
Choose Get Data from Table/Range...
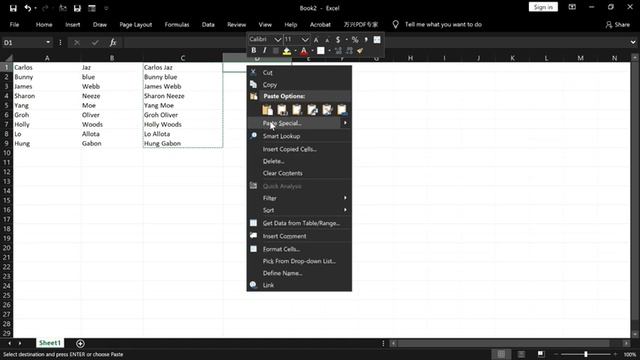299,223
